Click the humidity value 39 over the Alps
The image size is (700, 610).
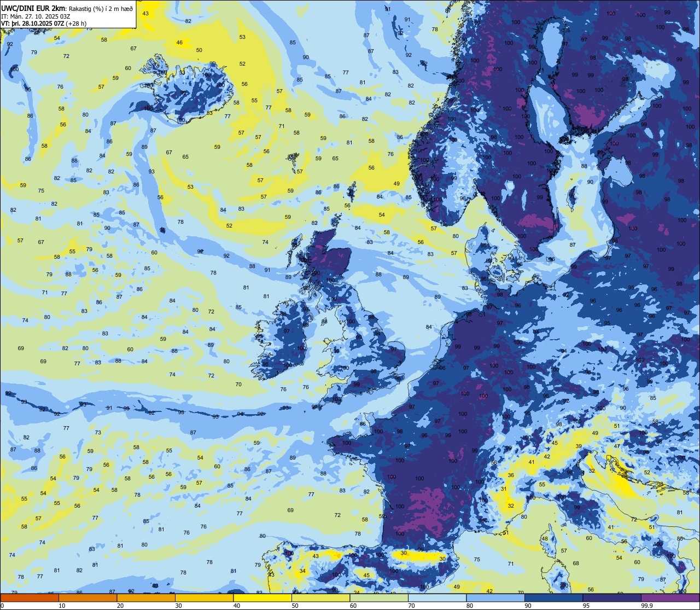[x=579, y=446]
